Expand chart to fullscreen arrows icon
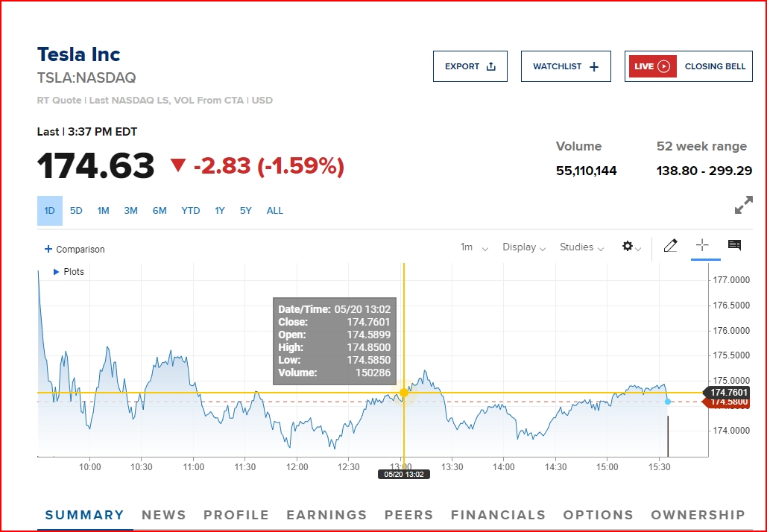The image size is (767, 532). (x=744, y=205)
